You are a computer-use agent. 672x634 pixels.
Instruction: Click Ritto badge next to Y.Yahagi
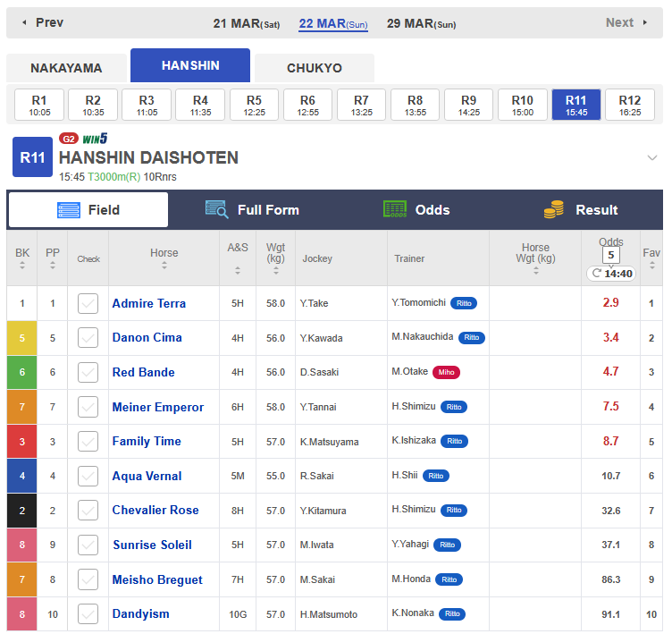tap(447, 545)
